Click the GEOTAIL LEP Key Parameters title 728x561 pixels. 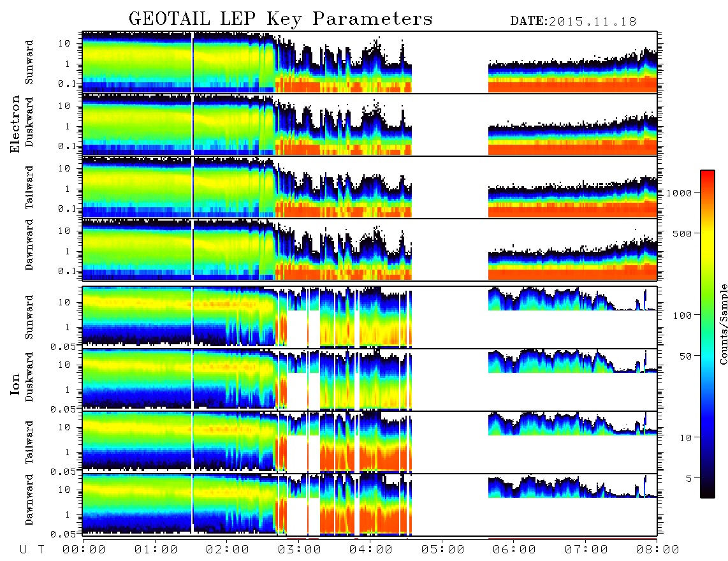[x=280, y=19]
